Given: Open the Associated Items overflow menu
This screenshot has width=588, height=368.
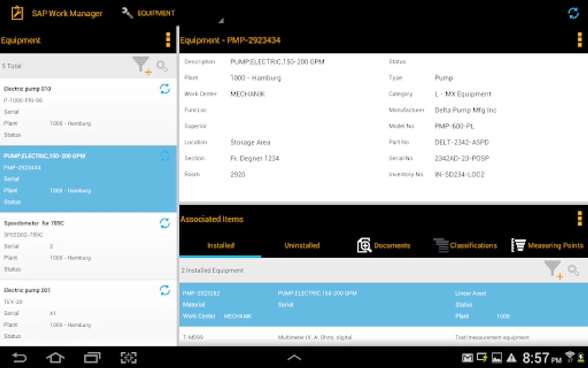Looking at the screenshot, I should [579, 219].
